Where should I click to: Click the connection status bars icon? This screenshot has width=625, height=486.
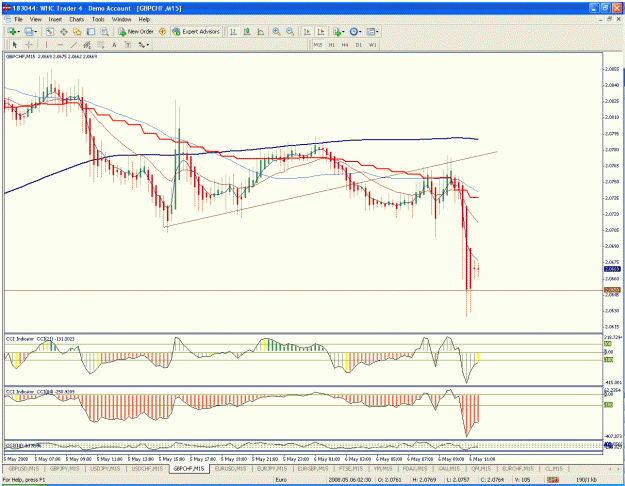(x=553, y=480)
